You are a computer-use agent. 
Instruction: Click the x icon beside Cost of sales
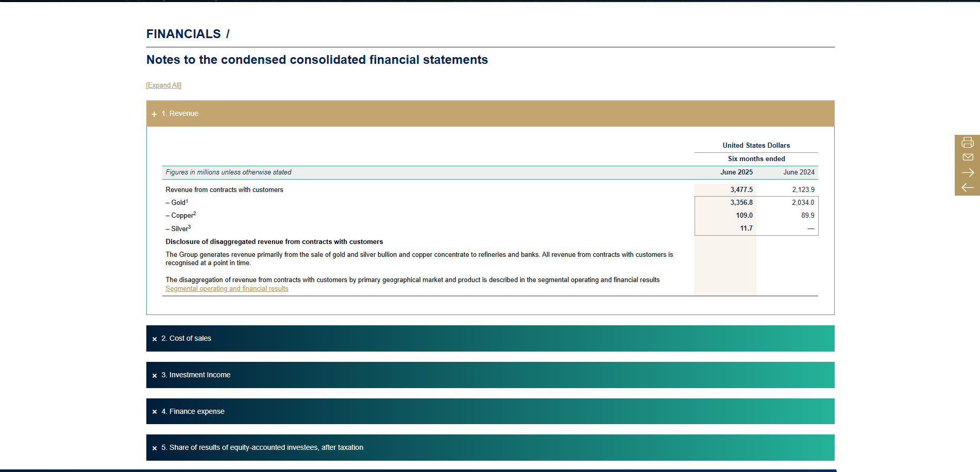click(x=155, y=339)
